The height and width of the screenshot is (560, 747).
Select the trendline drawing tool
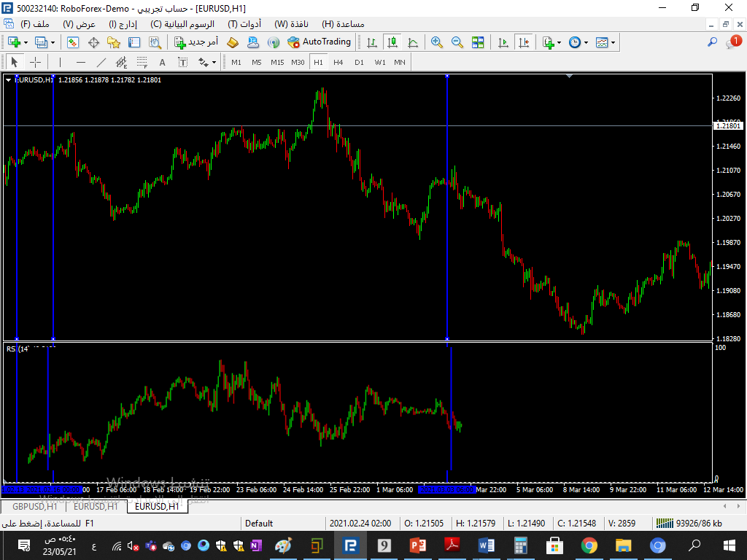pos(101,63)
